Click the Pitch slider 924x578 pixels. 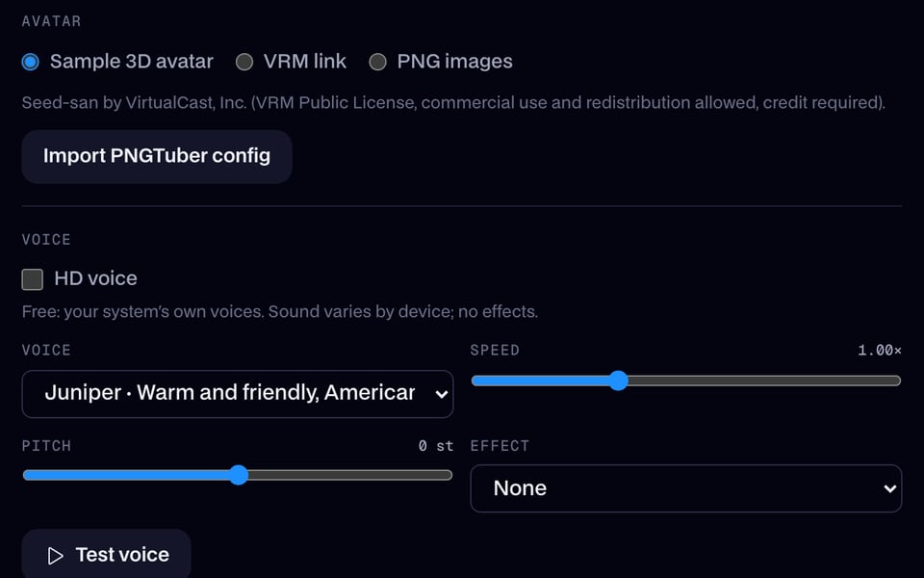tap(238, 475)
